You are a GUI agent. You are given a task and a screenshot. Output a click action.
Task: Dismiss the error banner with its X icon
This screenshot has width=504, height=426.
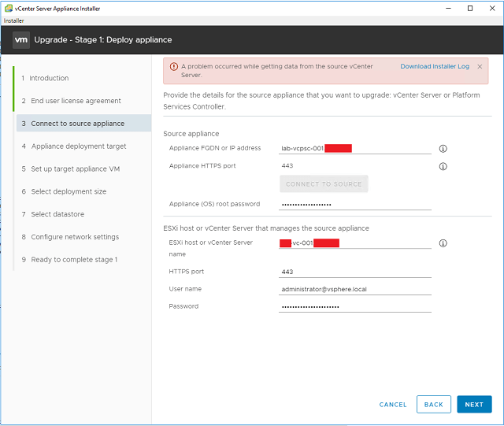coord(480,67)
